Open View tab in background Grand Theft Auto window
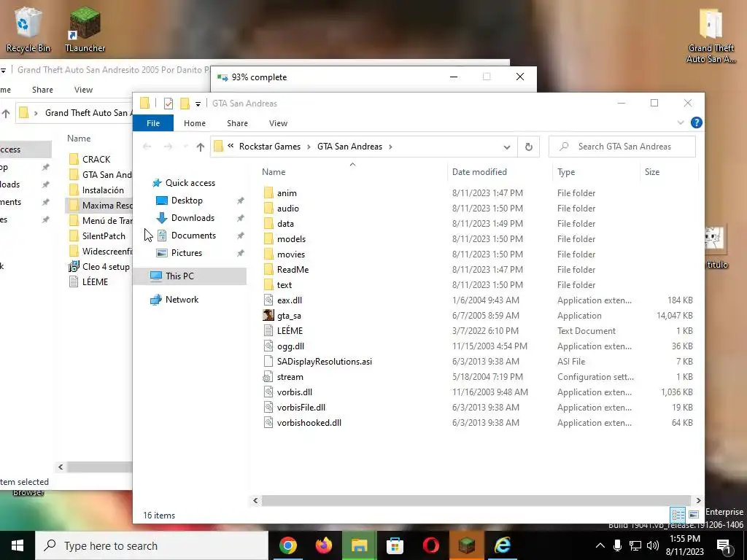Image resolution: width=747 pixels, height=560 pixels. click(83, 90)
